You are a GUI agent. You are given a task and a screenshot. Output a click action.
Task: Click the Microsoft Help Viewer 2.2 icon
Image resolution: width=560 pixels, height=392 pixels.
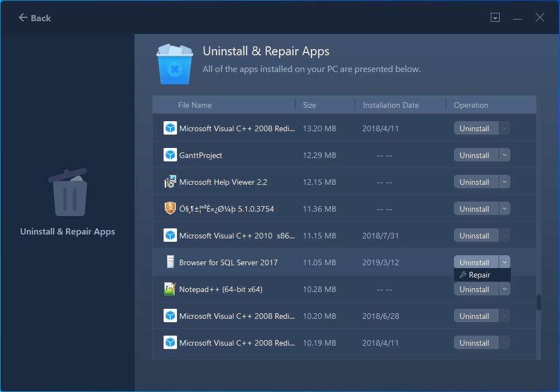(x=170, y=181)
